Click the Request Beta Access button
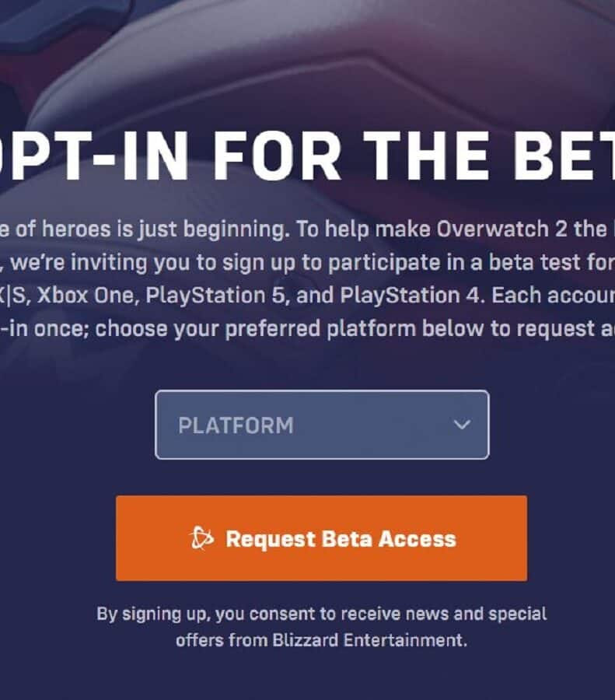615x700 pixels. 321,538
